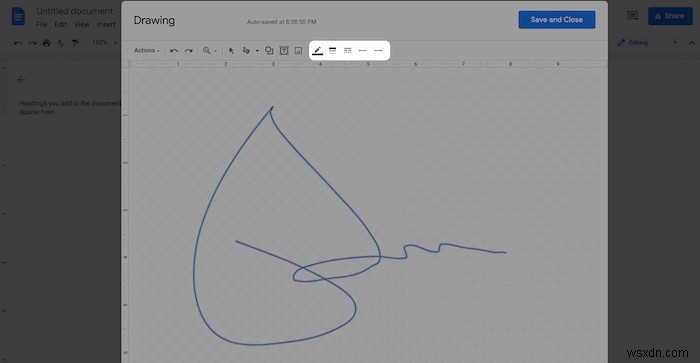Image resolution: width=700 pixels, height=363 pixels.
Task: Open the Insert menu in Docs
Action: point(106,25)
